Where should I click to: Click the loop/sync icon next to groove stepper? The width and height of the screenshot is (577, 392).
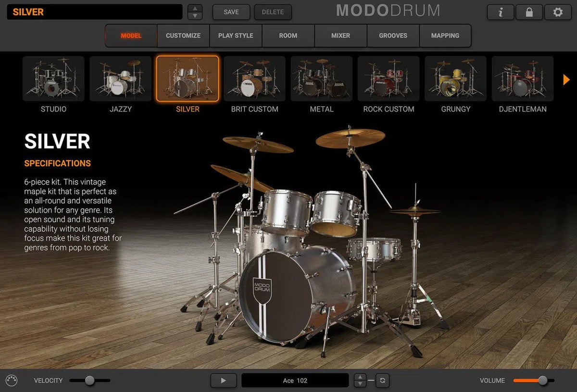coord(382,380)
